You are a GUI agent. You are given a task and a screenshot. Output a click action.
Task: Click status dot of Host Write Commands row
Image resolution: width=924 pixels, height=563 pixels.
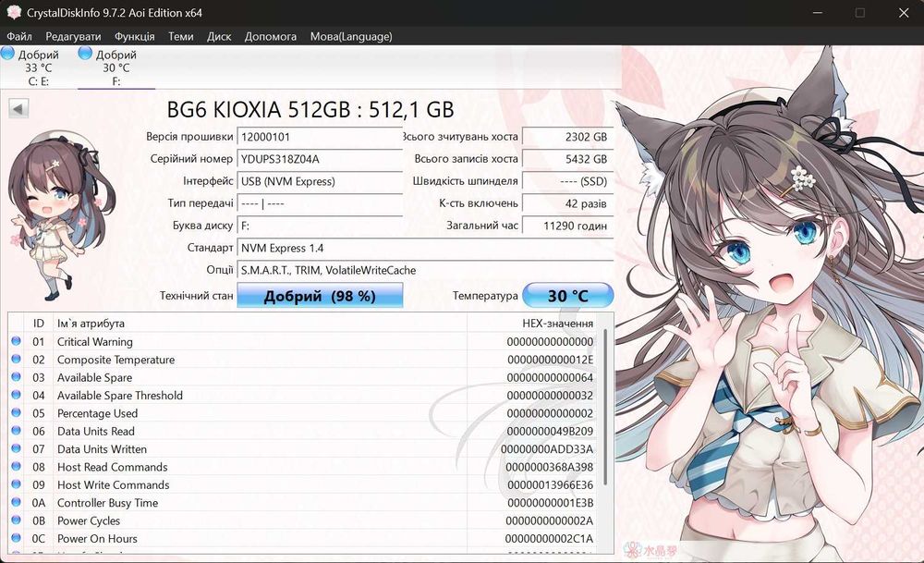click(x=16, y=484)
